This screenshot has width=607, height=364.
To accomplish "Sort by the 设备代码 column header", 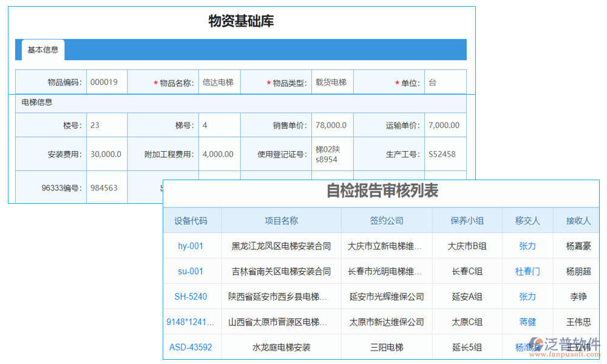I will 192,220.
